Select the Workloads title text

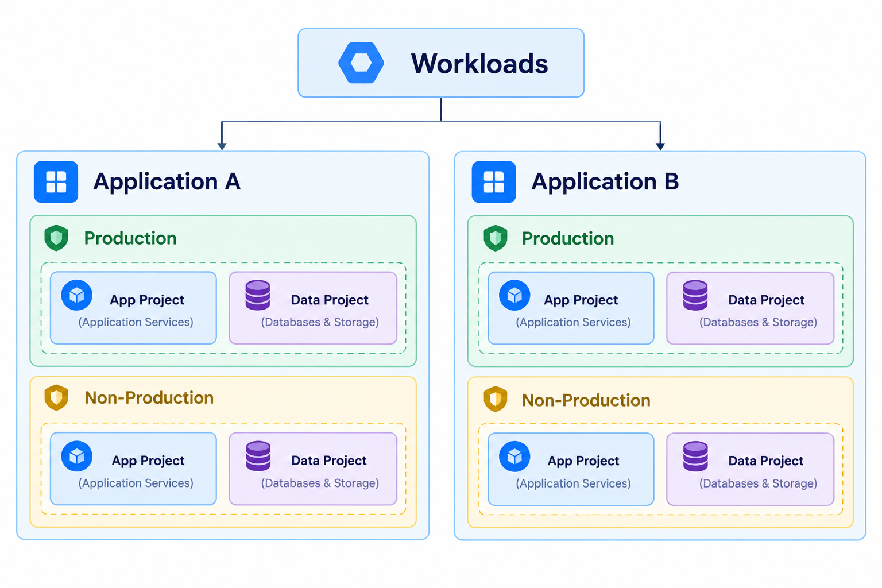tap(479, 64)
